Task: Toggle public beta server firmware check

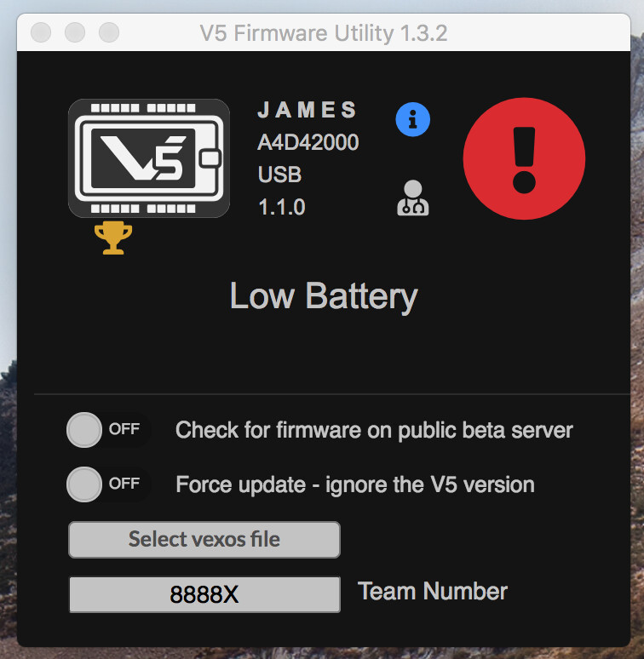Action: tap(106, 430)
